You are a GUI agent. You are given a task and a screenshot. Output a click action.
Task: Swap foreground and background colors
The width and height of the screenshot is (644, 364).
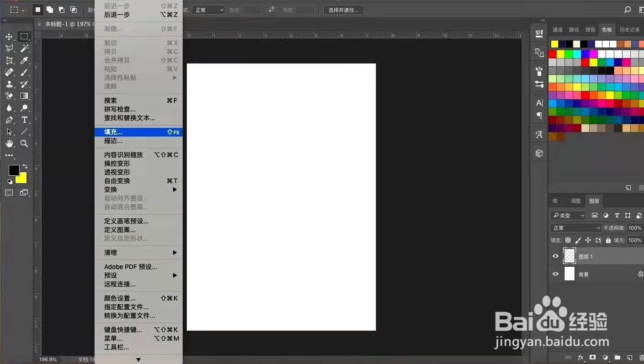[x=25, y=166]
